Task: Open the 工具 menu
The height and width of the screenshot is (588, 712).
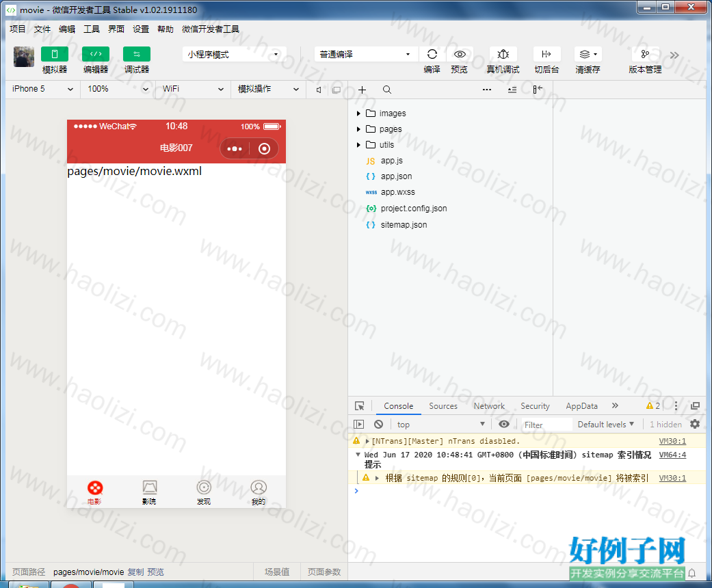Action: [x=91, y=29]
